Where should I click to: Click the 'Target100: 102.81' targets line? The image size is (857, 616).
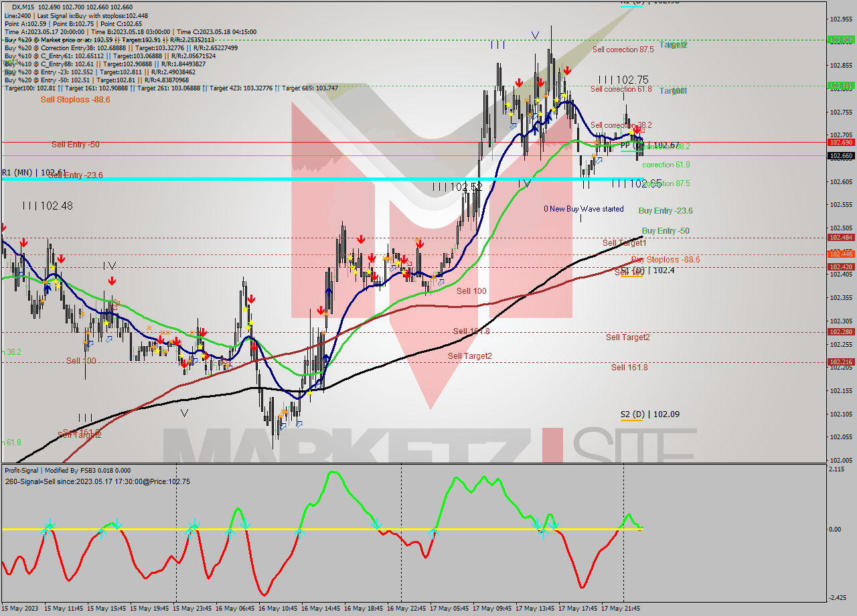(x=171, y=88)
